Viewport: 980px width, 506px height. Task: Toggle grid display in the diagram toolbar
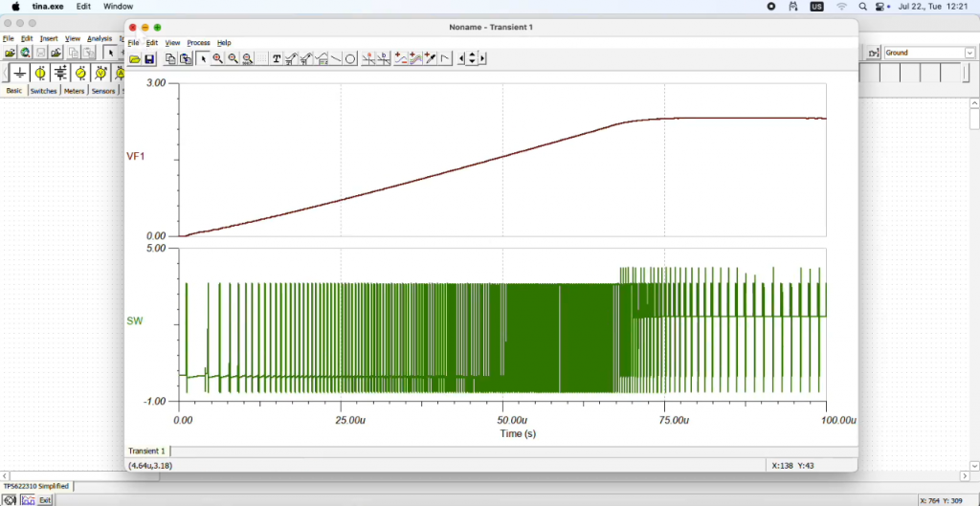pyautogui.click(x=261, y=58)
